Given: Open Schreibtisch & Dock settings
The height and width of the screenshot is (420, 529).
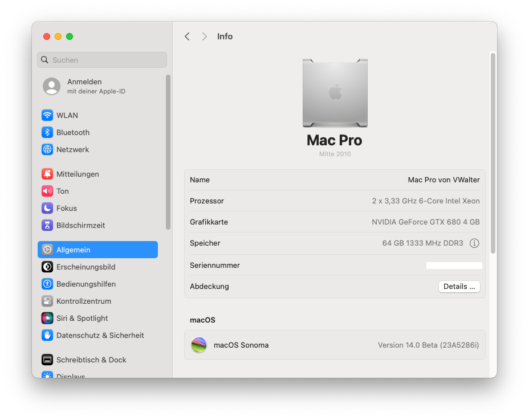Looking at the screenshot, I should pos(97,360).
